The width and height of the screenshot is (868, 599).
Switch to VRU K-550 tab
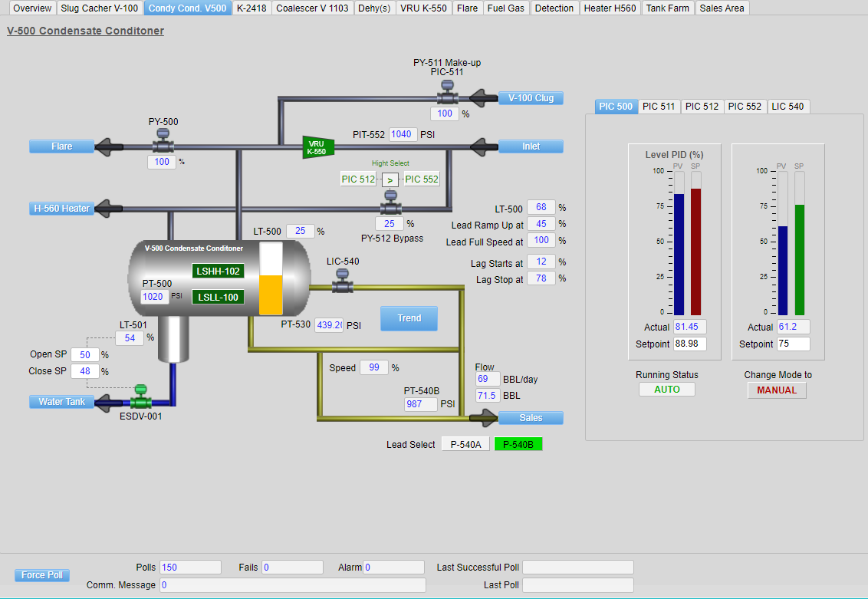423,8
